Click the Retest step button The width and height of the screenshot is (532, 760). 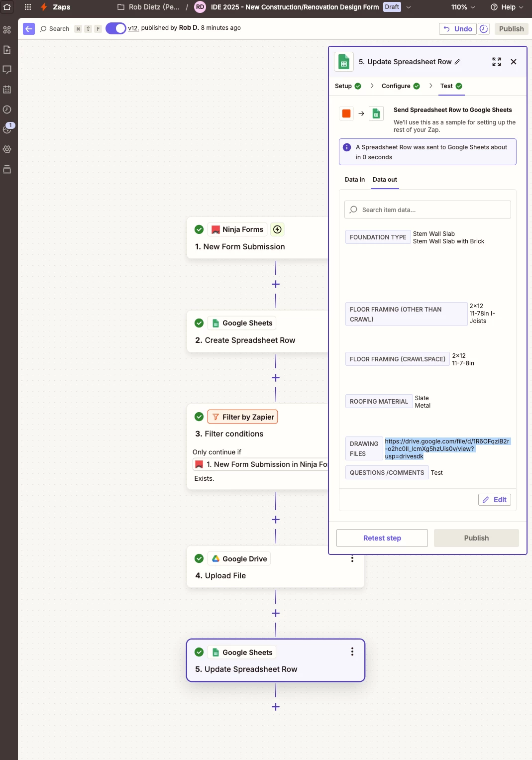point(382,538)
